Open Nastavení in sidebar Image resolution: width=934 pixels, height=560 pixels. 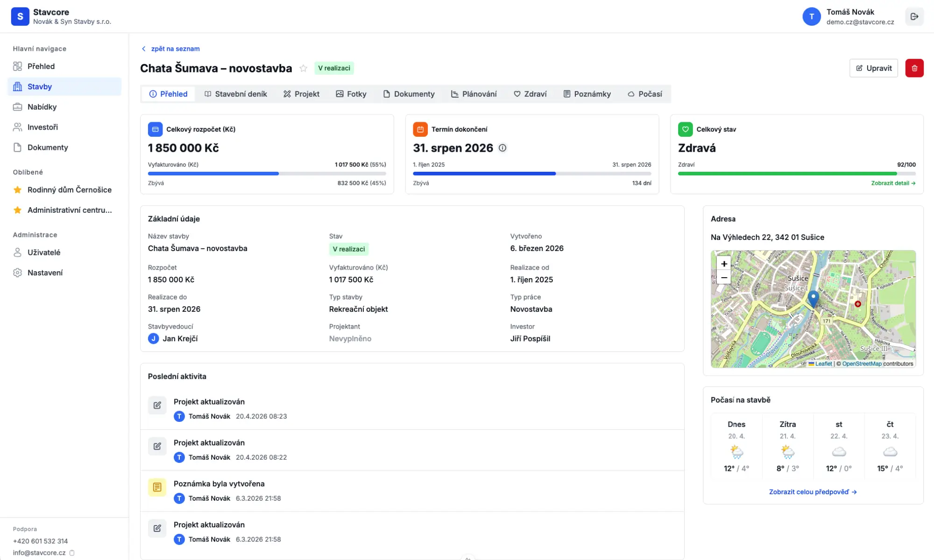point(45,273)
